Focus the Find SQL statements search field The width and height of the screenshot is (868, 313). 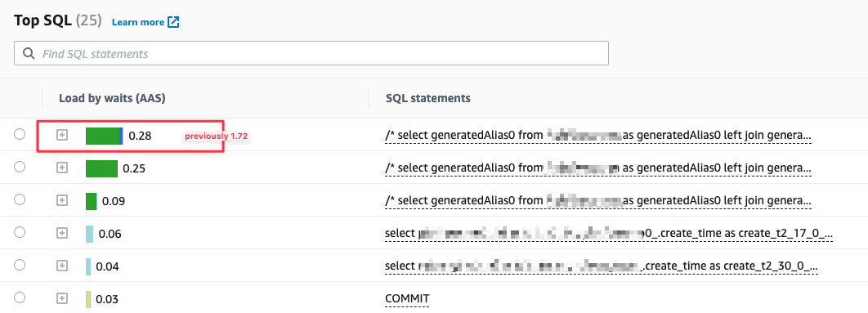[311, 54]
